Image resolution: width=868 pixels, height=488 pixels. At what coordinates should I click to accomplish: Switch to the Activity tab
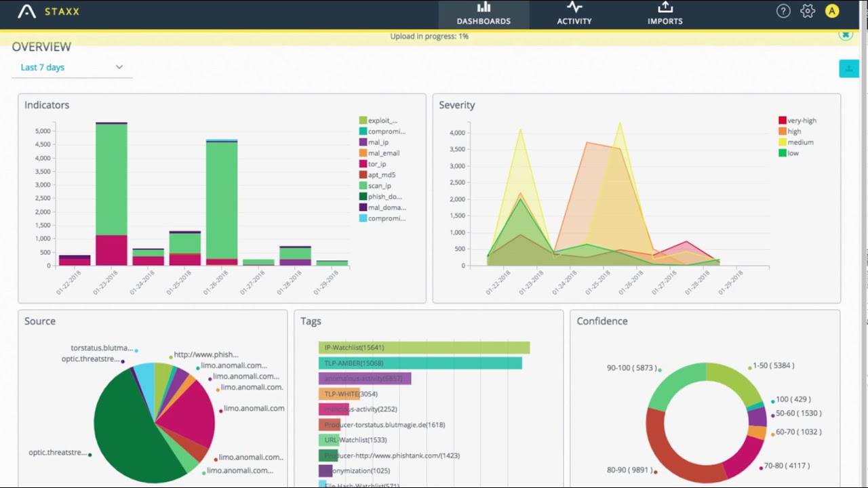[x=574, y=14]
